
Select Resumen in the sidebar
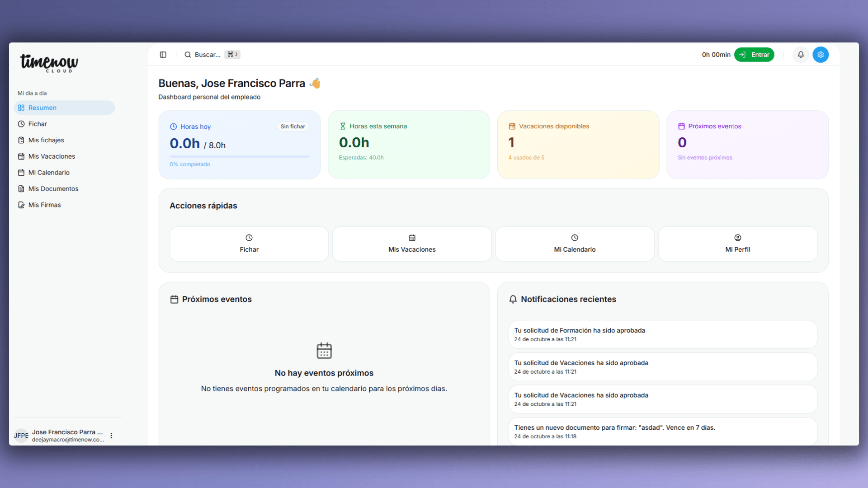pyautogui.click(x=42, y=108)
